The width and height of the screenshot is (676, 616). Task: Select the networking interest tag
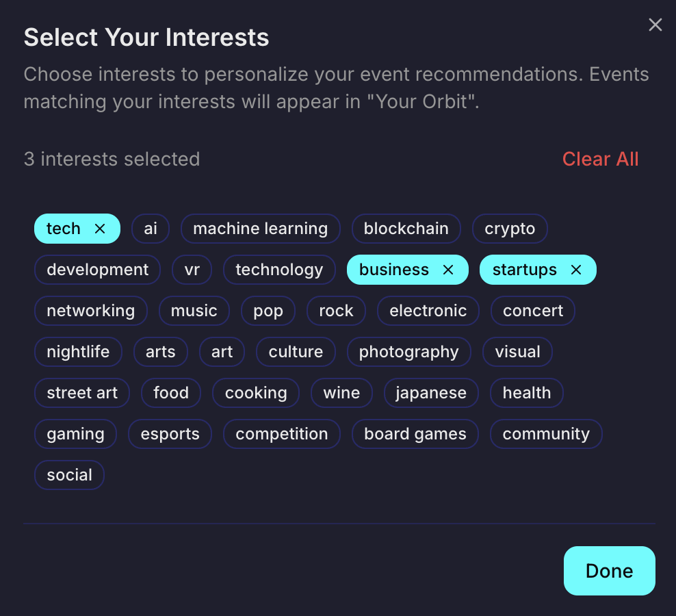[x=90, y=311]
